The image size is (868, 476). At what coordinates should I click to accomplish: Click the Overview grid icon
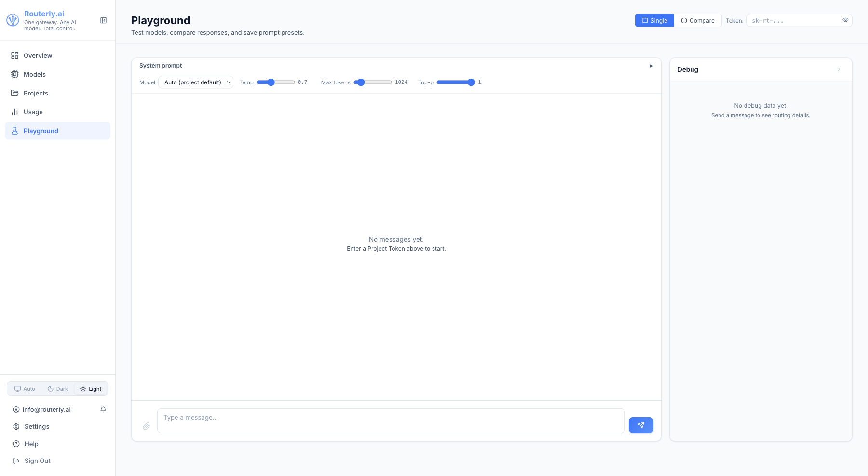(x=15, y=55)
